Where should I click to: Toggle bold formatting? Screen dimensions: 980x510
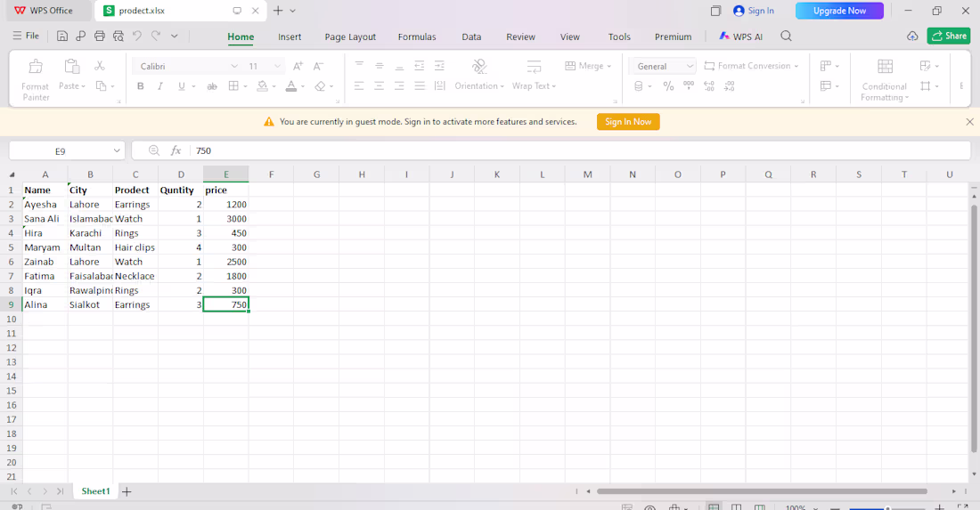click(x=141, y=86)
